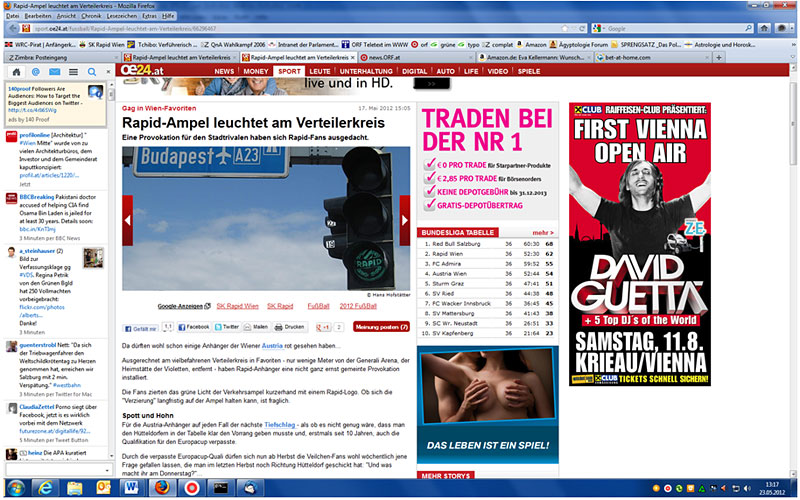Screen dimensions: 800x500
Task: Switch to news.ORF.at tab
Action: 416,58
